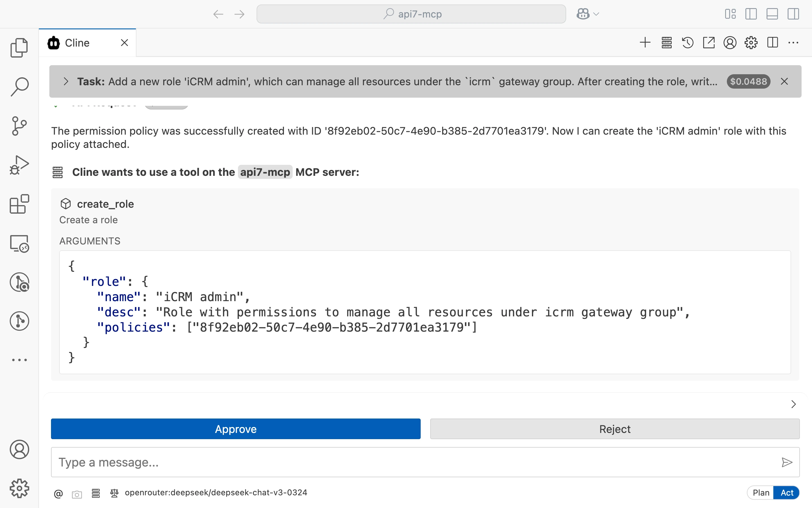This screenshot has width=812, height=508.
Task: Open Remote Explorer view
Action: click(19, 243)
